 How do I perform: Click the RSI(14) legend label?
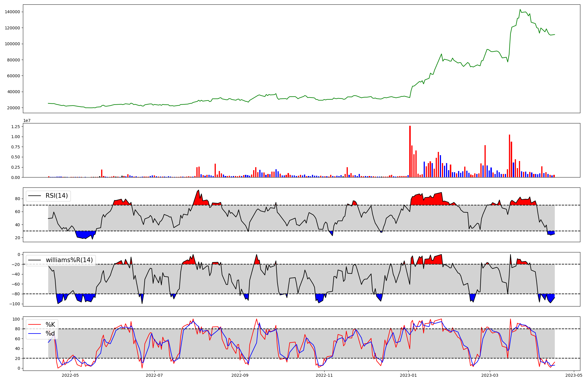(57, 196)
